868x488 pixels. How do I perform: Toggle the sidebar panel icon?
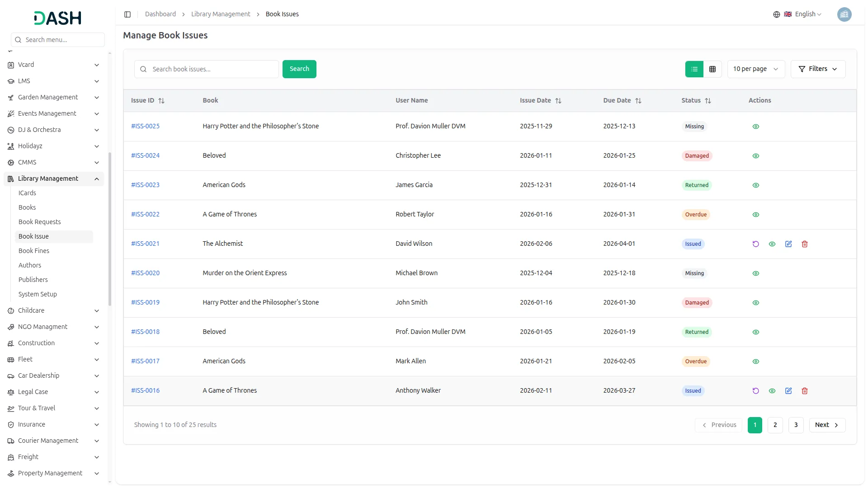pos(127,14)
